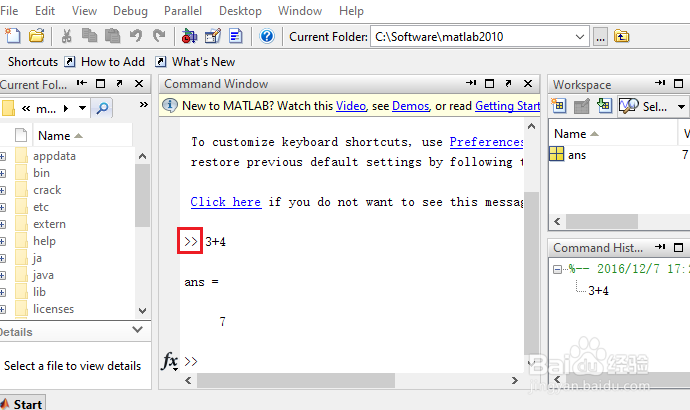Click the Paste clipboard icon
Image resolution: width=690 pixels, height=410 pixels.
113,36
